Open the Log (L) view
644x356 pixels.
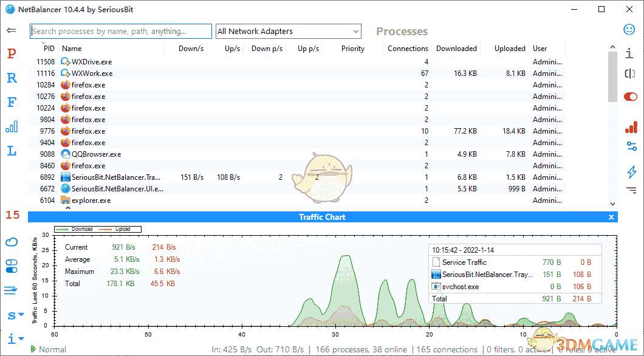(11, 151)
